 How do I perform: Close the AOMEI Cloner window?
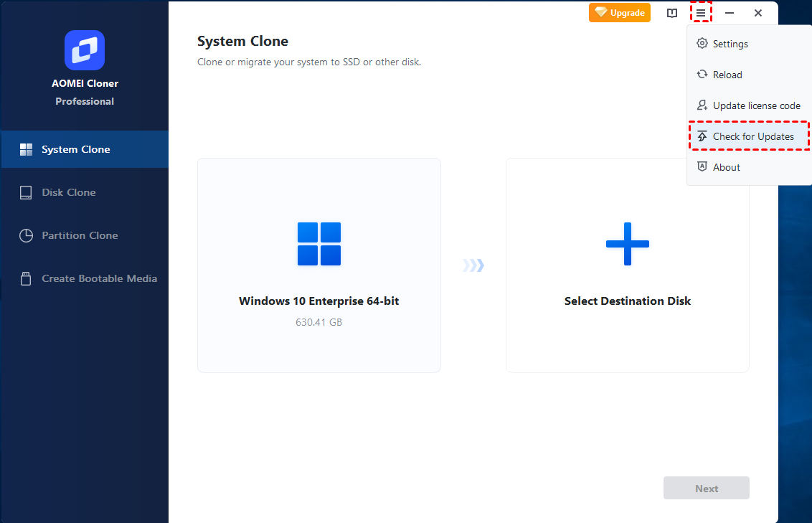(758, 13)
